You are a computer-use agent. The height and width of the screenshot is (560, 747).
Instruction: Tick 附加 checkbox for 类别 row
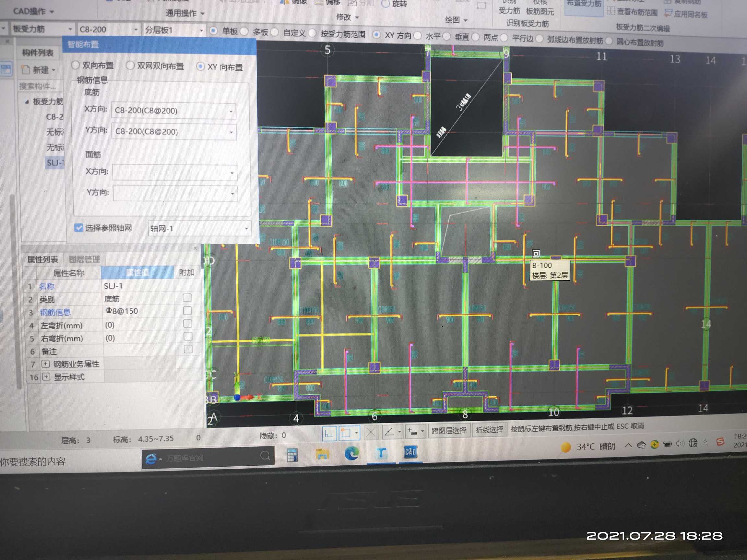click(x=187, y=298)
